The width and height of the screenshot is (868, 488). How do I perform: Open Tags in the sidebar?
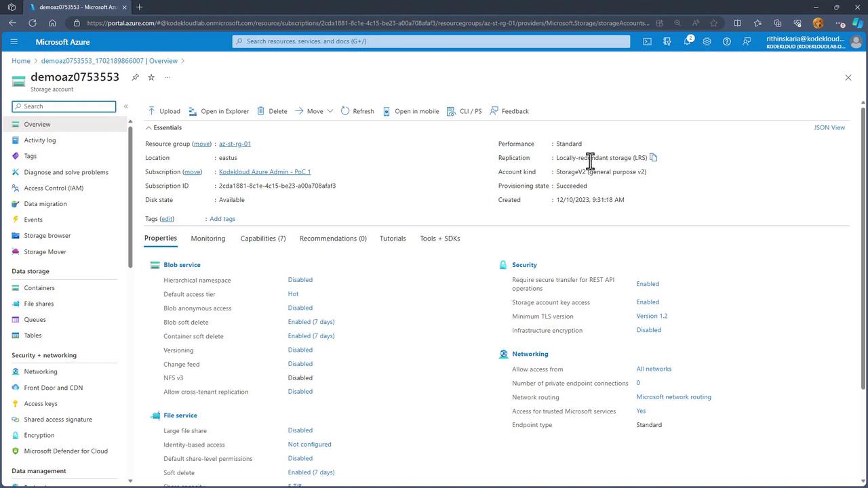pyautogui.click(x=31, y=157)
